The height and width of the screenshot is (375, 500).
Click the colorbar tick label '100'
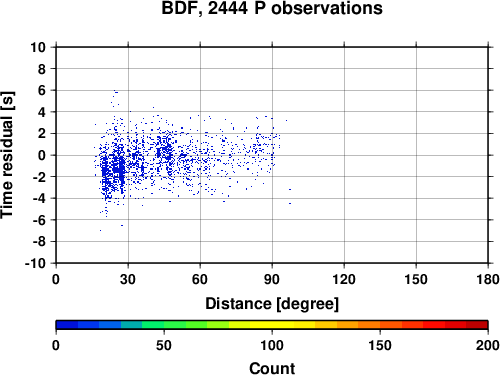point(272,345)
